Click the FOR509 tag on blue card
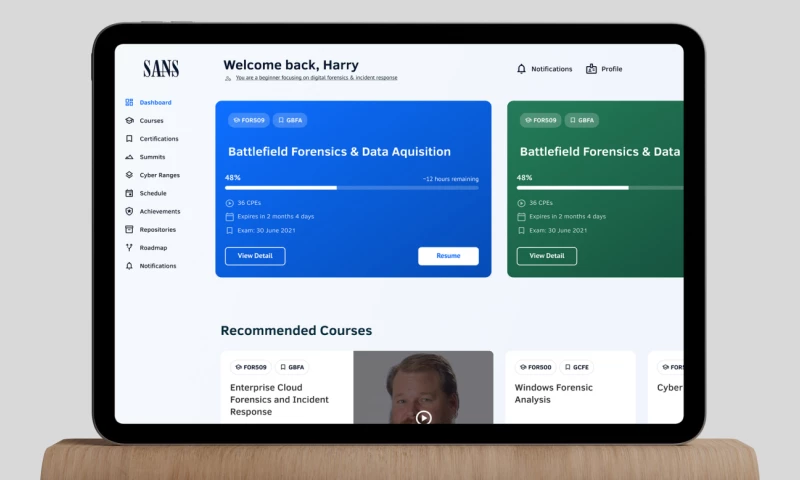Screen dimensions: 800x480 coord(249,120)
